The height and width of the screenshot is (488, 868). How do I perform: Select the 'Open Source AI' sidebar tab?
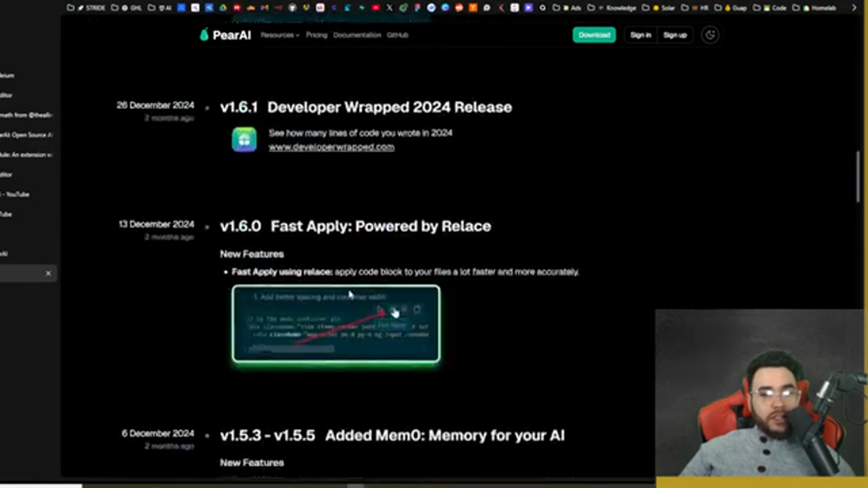tap(26, 135)
